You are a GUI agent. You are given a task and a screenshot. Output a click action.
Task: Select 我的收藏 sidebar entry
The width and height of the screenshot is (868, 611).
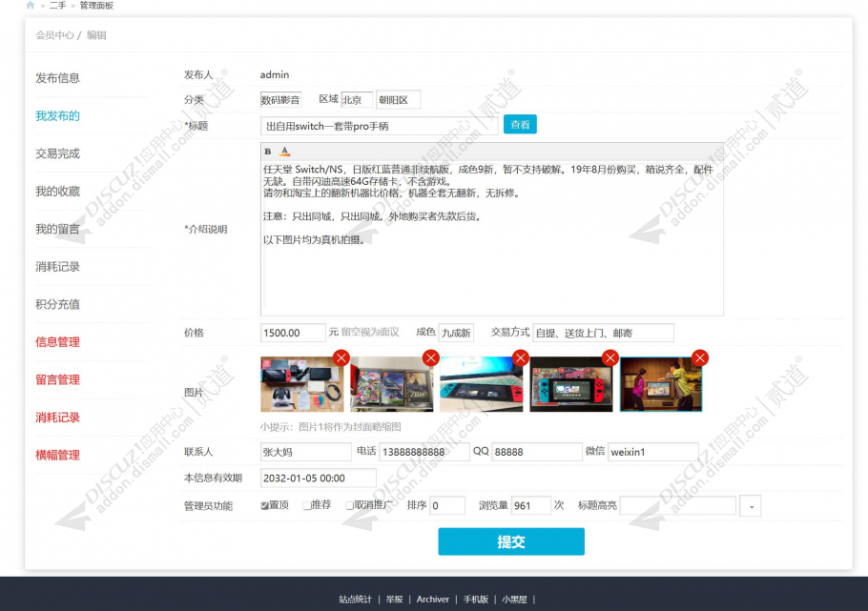coord(57,191)
